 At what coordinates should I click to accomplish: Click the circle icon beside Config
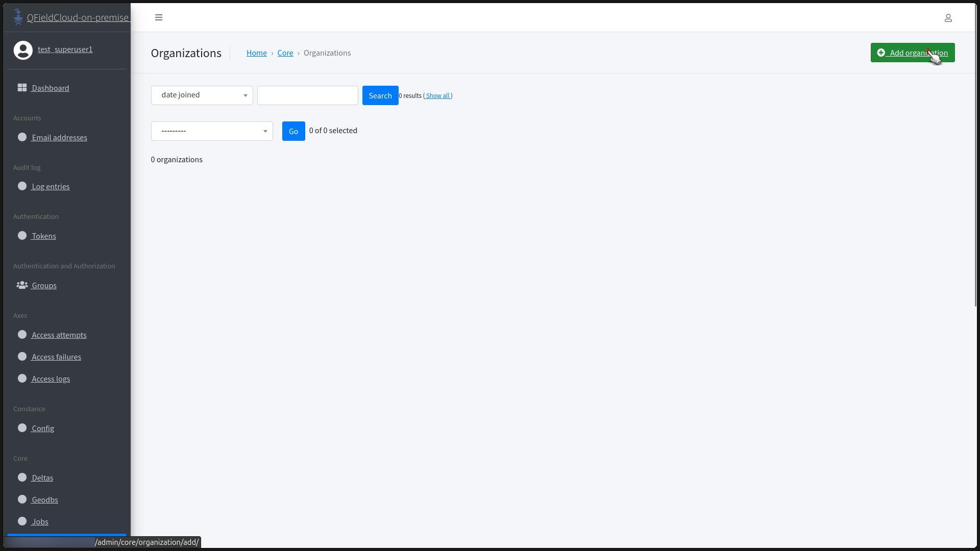(x=22, y=428)
